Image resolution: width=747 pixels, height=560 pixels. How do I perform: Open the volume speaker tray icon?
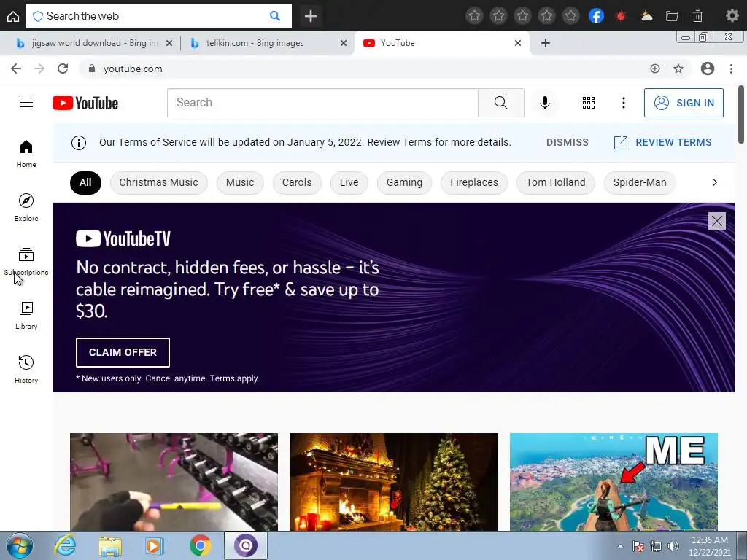click(x=673, y=546)
